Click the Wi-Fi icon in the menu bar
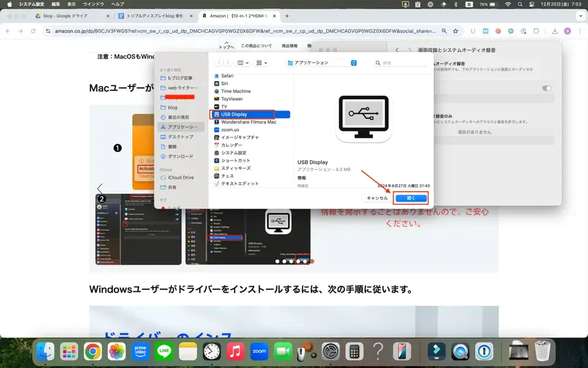 [508, 4]
